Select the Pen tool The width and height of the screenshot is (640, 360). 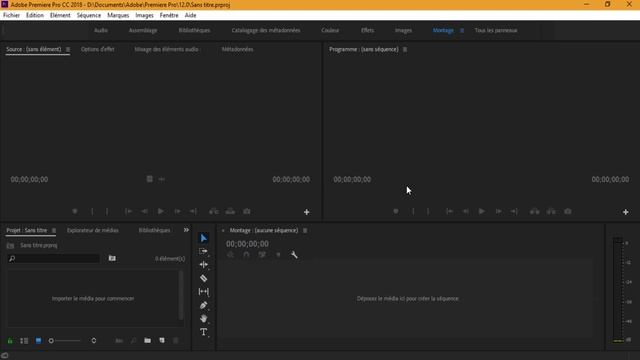[203, 305]
